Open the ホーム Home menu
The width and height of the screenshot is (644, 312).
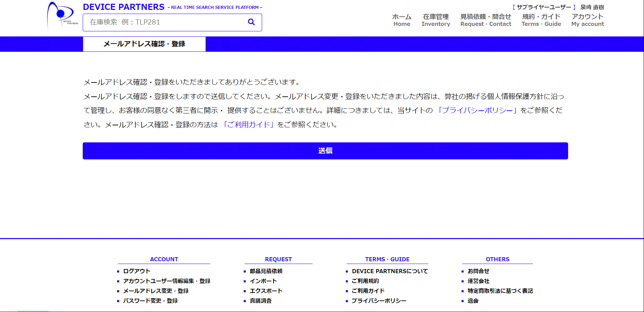pyautogui.click(x=402, y=20)
